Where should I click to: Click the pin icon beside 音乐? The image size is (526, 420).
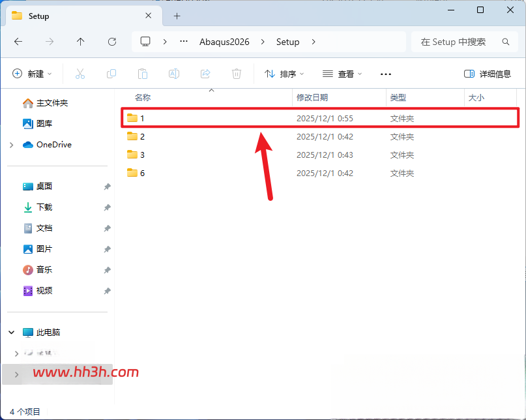click(x=107, y=270)
